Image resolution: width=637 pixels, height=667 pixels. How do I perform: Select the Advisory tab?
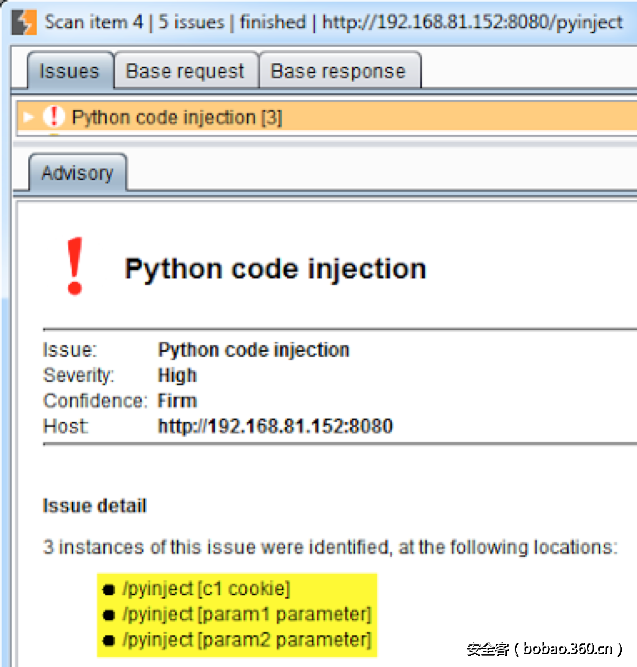pos(77,173)
